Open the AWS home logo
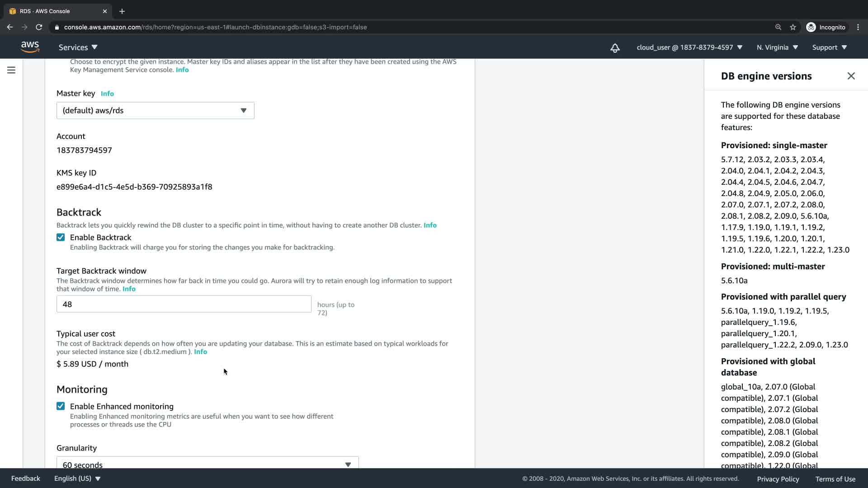This screenshot has height=488, width=868. click(x=30, y=47)
